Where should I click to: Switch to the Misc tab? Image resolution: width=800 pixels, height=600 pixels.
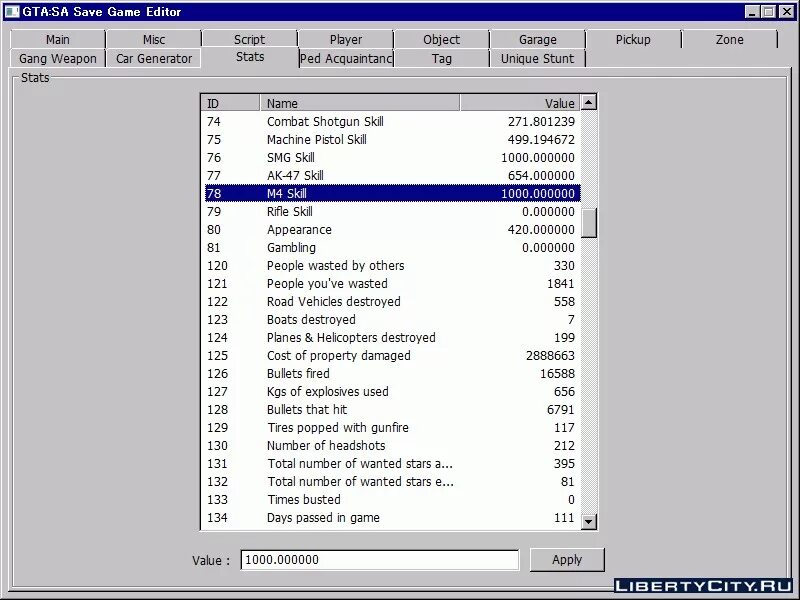(154, 39)
